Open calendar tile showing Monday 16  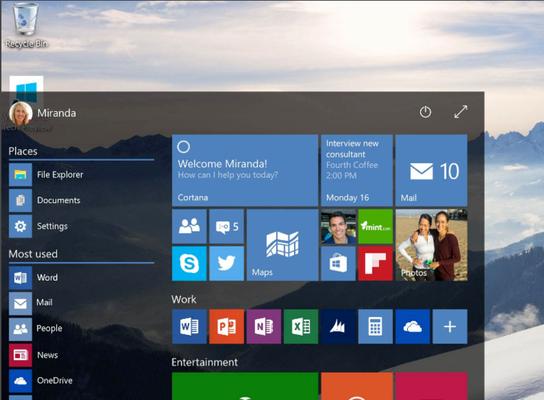click(357, 170)
